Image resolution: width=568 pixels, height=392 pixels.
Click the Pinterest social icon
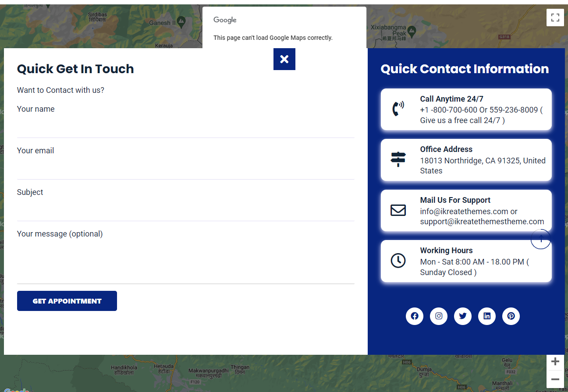pos(511,316)
